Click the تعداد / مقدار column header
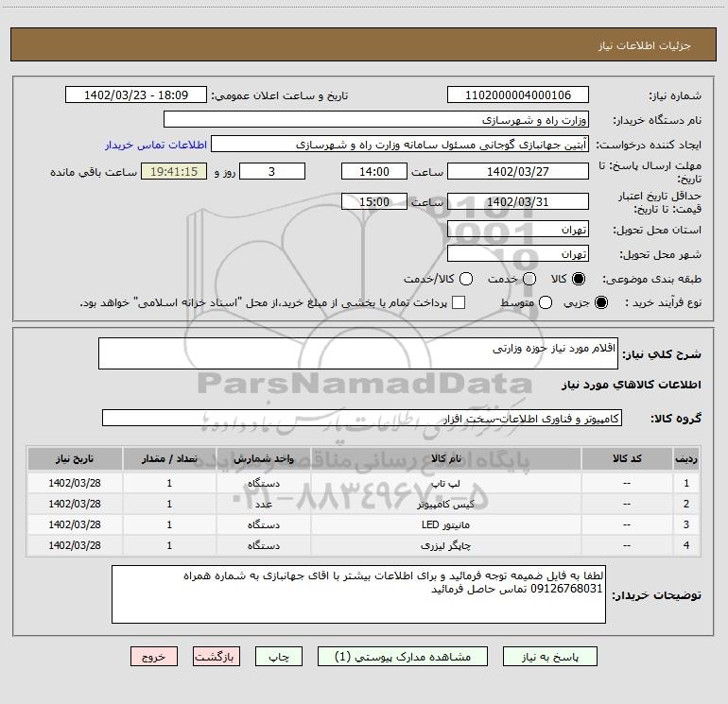The width and height of the screenshot is (728, 704). tap(169, 458)
